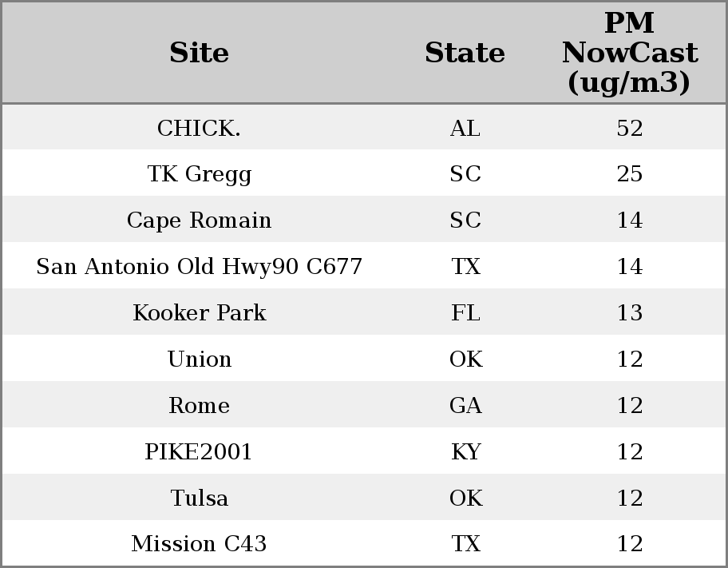728x568 pixels.
Task: Select the Union site cell
Action: pos(199,359)
